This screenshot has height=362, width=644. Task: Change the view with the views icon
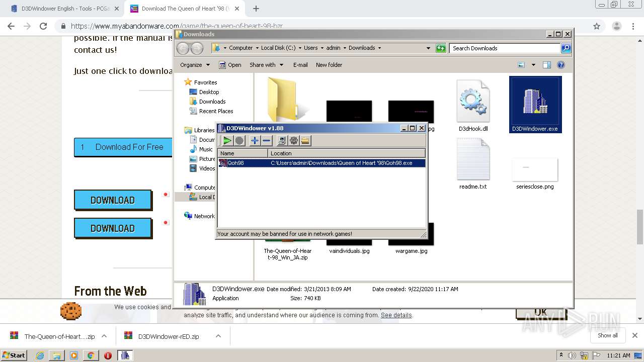pyautogui.click(x=521, y=65)
